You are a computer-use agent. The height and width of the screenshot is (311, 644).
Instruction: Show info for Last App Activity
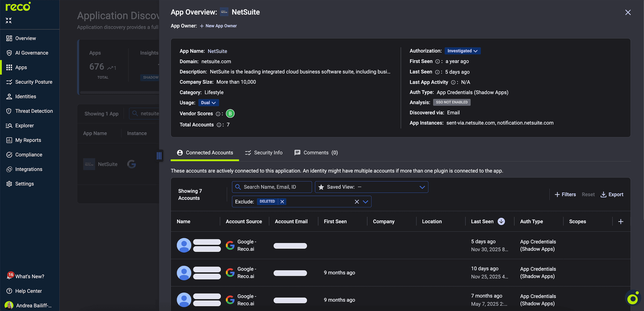click(453, 82)
